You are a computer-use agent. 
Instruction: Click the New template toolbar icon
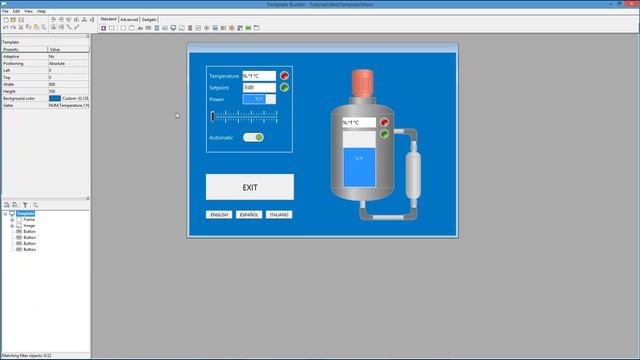point(6,20)
